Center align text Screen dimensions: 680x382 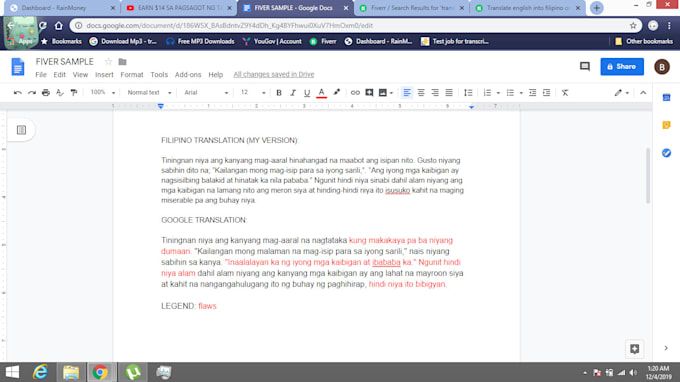(x=421, y=92)
